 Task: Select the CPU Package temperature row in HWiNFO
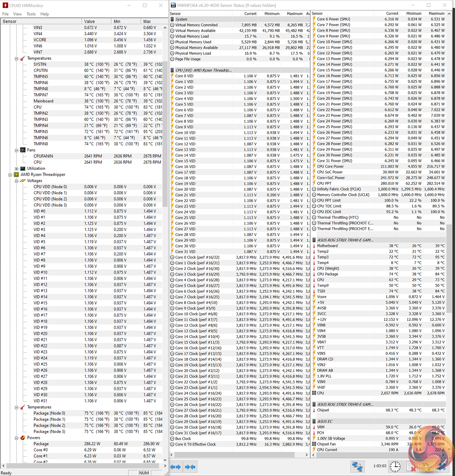point(379,274)
